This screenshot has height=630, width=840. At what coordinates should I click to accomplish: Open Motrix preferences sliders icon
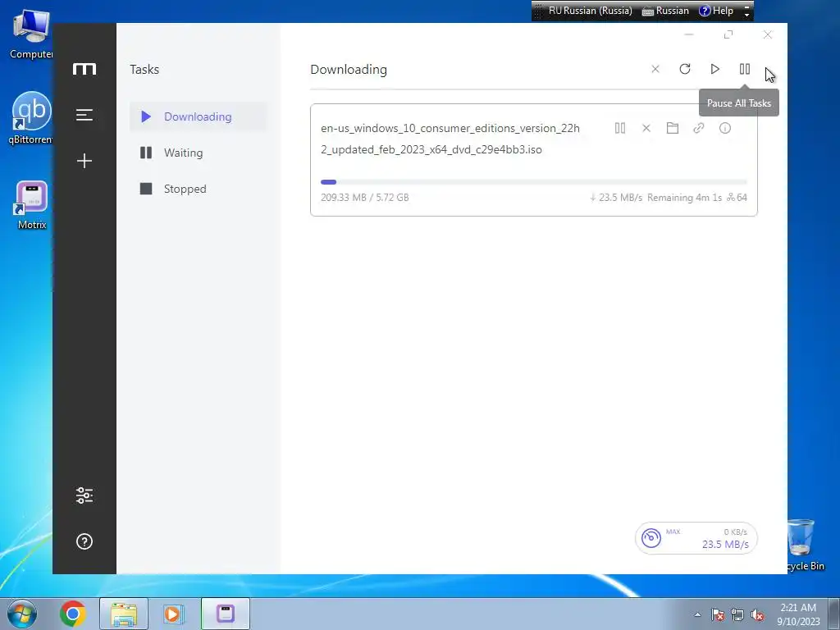pyautogui.click(x=84, y=495)
